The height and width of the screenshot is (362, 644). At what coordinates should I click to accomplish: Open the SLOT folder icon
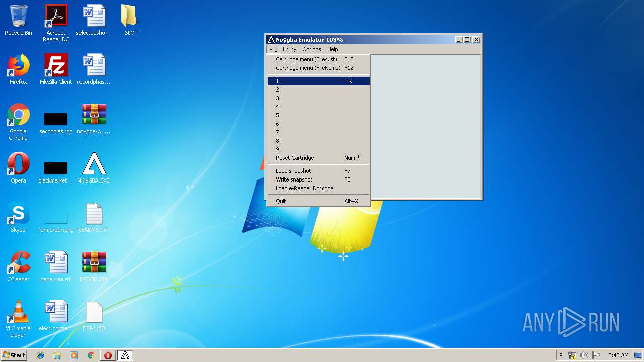click(131, 20)
